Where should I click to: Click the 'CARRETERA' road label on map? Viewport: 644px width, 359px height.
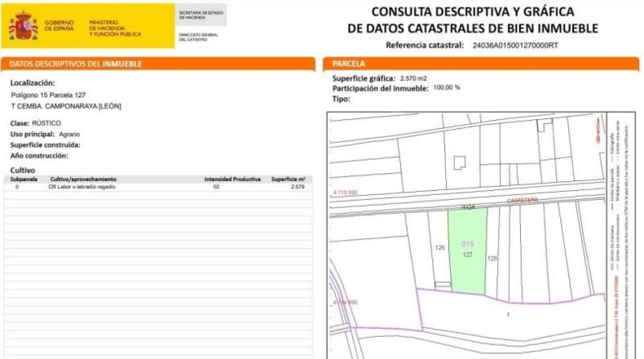(523, 200)
